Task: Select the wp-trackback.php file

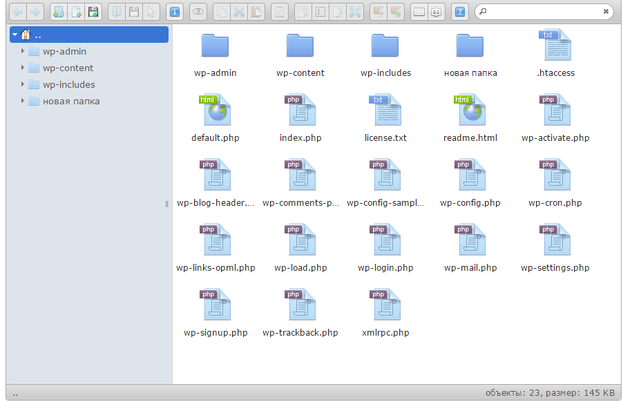Action: click(300, 305)
